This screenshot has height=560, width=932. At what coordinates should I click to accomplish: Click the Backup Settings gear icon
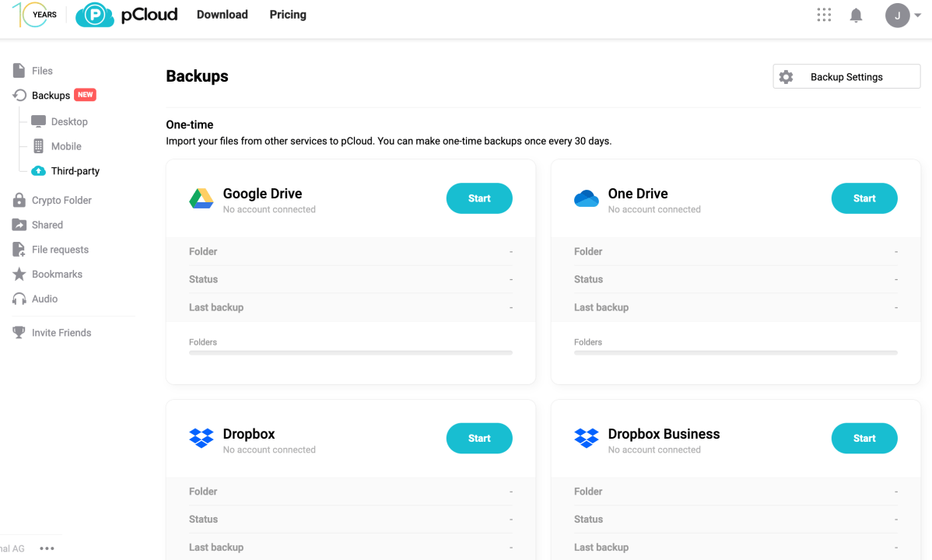tap(786, 77)
